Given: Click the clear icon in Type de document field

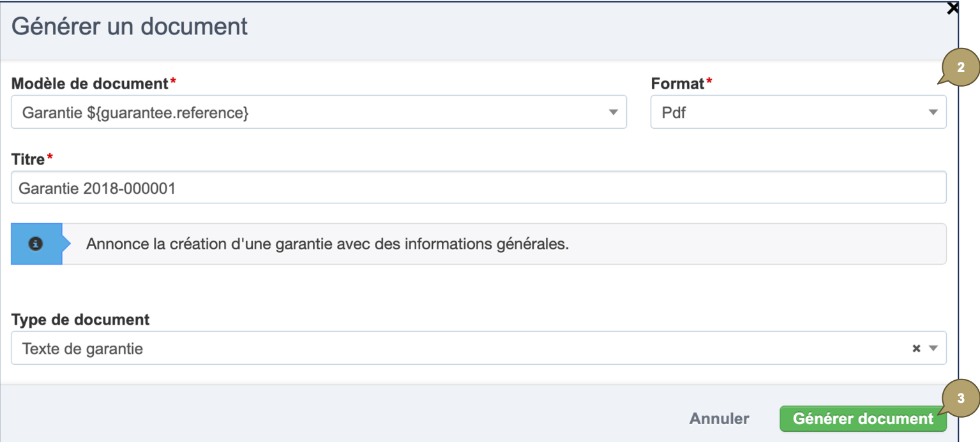Looking at the screenshot, I should (x=916, y=348).
